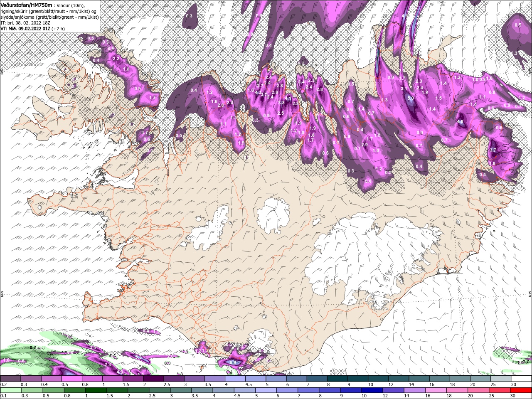
Task: Click the '15W' longitude label
Action: [441, 2]
